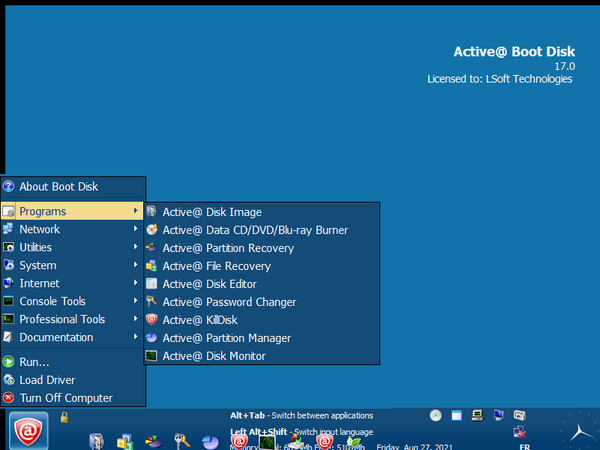Click the Active@ start button on the taskbar
The height and width of the screenshot is (450, 600).
tap(29, 431)
